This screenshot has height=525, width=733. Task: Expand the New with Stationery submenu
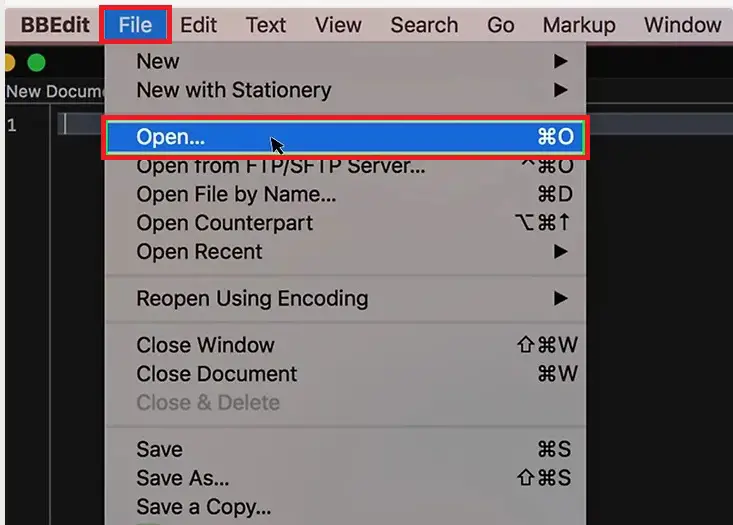click(x=561, y=90)
